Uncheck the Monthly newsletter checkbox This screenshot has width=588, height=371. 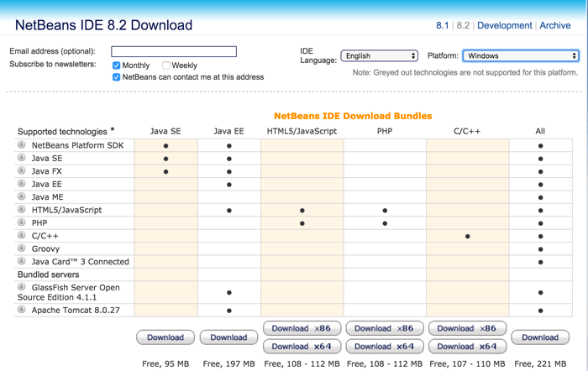coord(116,65)
